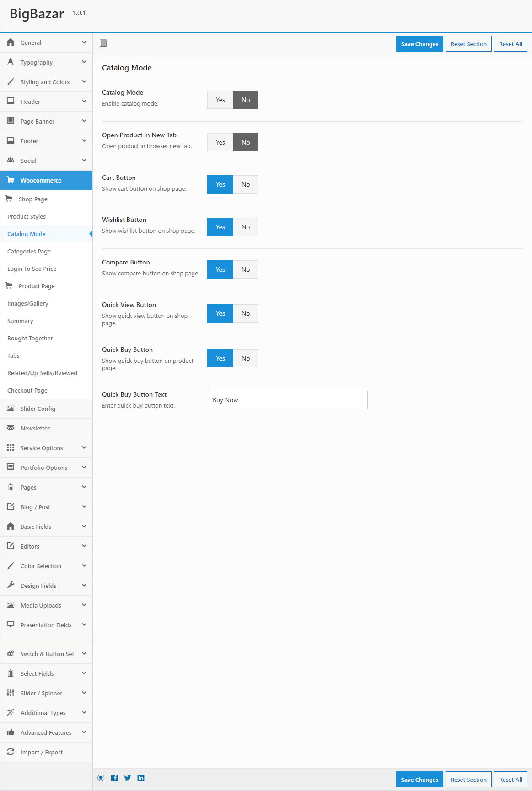Open the Facebook link icon in footer

[x=114, y=778]
